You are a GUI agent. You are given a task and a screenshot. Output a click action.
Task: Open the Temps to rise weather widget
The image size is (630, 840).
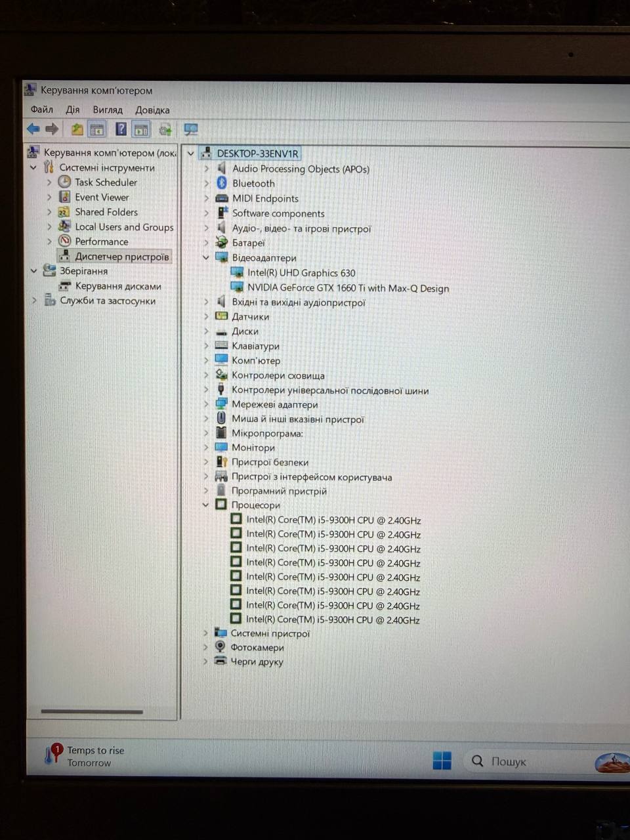click(x=84, y=756)
